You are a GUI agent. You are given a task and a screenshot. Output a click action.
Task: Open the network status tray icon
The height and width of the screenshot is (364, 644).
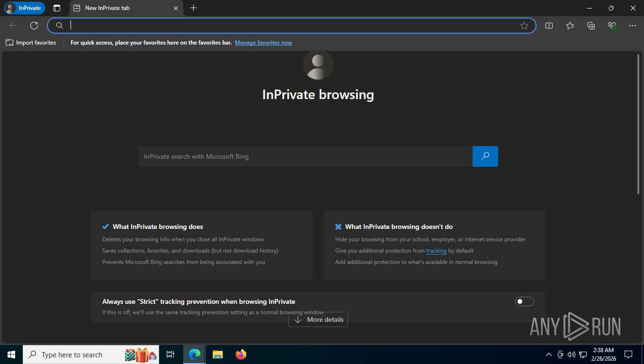(x=583, y=355)
